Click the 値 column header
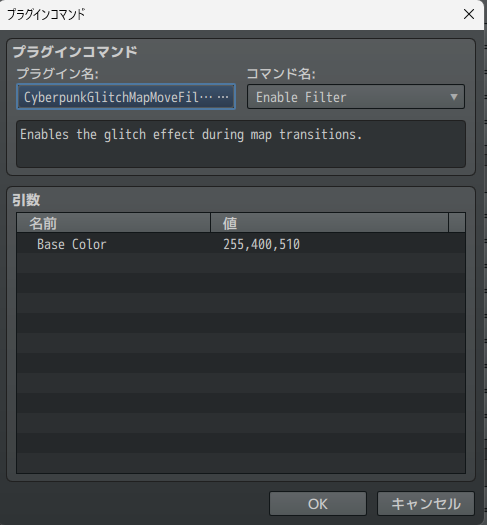 [x=329, y=223]
